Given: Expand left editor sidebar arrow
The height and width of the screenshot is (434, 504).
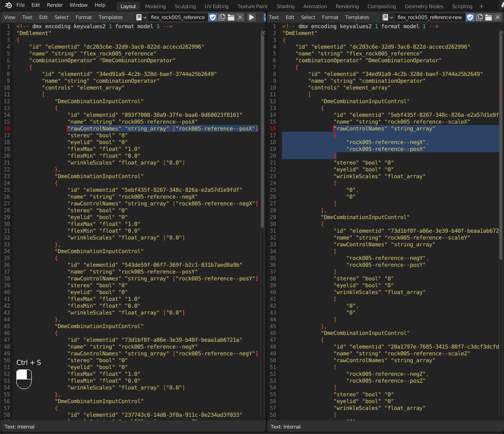Looking at the screenshot, I should (x=264, y=32).
